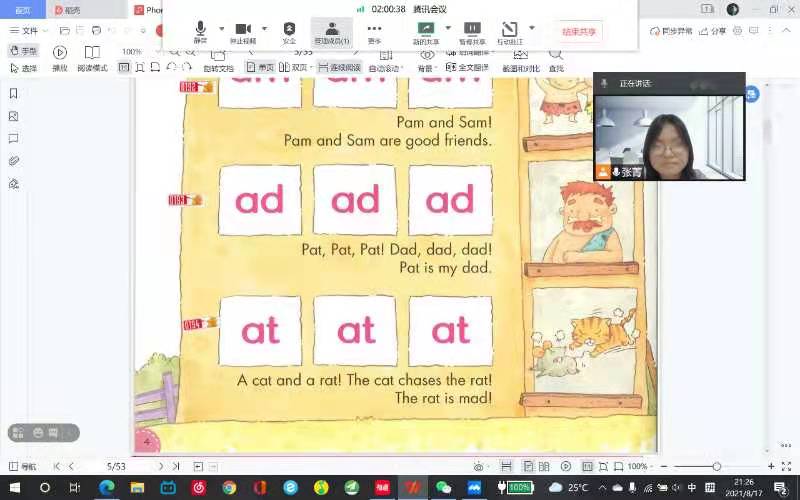Viewport: 800px width, 500px height.
Task: Open the attachments paperclip panel
Action: pos(14,161)
